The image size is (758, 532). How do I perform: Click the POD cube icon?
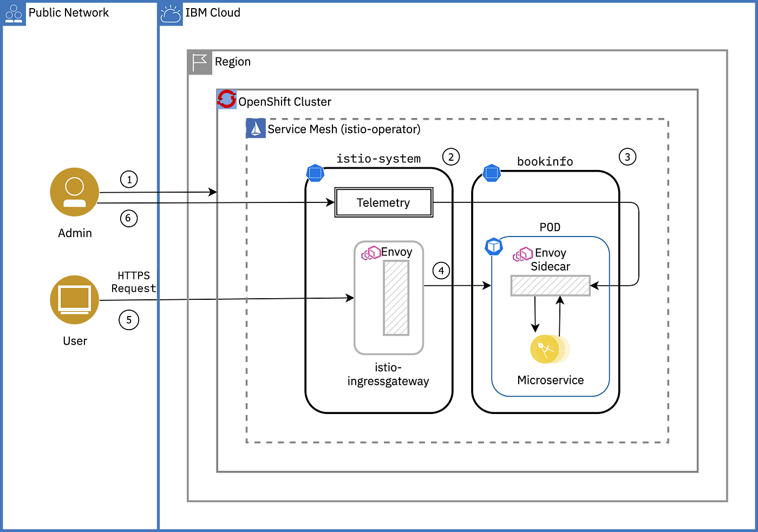(493, 247)
